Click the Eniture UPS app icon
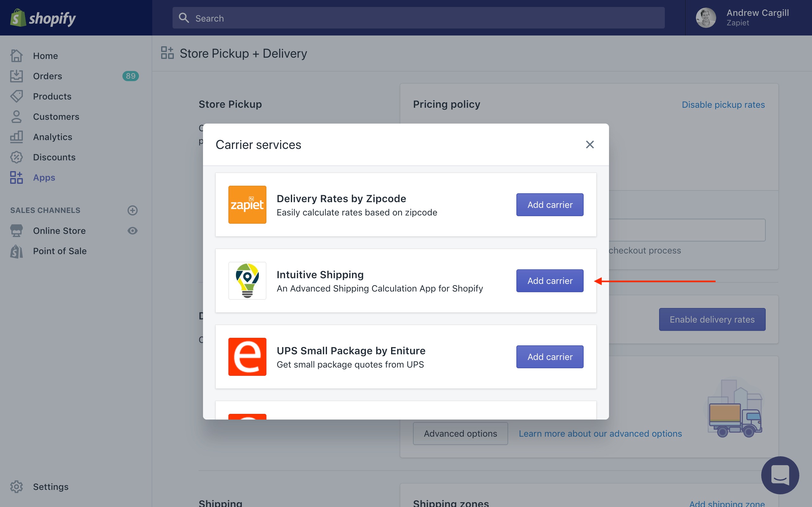 coord(247,356)
